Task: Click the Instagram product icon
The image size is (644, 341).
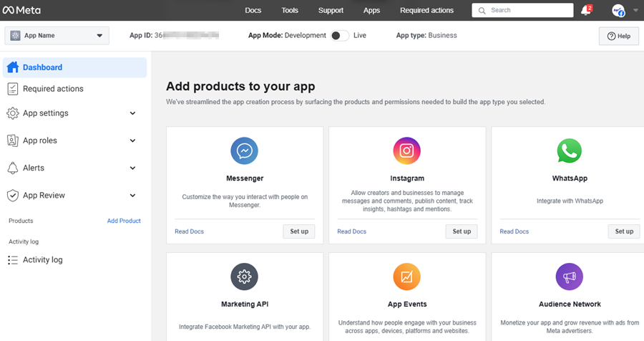Action: [x=406, y=151]
